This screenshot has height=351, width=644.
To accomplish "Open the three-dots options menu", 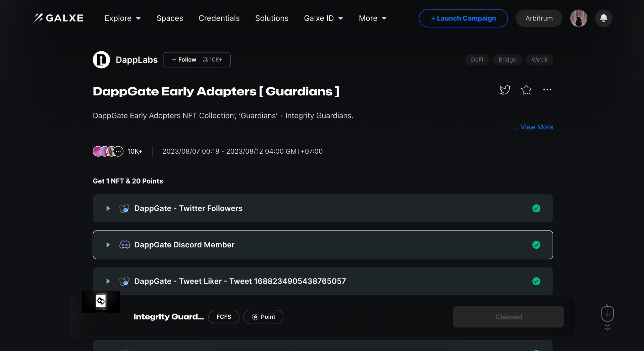I will coord(547,90).
